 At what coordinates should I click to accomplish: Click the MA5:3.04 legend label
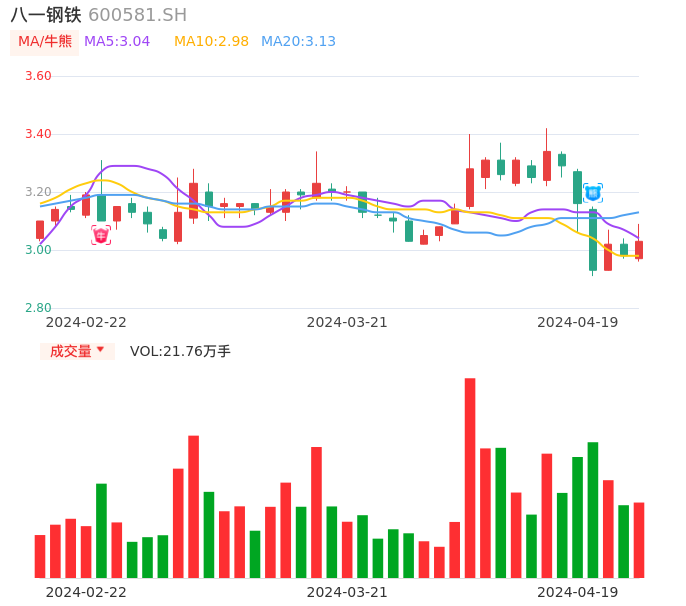pyautogui.click(x=117, y=42)
